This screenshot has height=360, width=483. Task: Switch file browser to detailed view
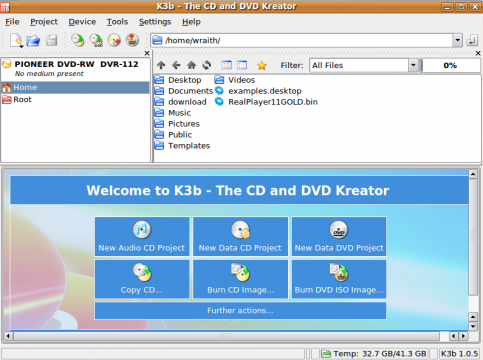click(242, 65)
